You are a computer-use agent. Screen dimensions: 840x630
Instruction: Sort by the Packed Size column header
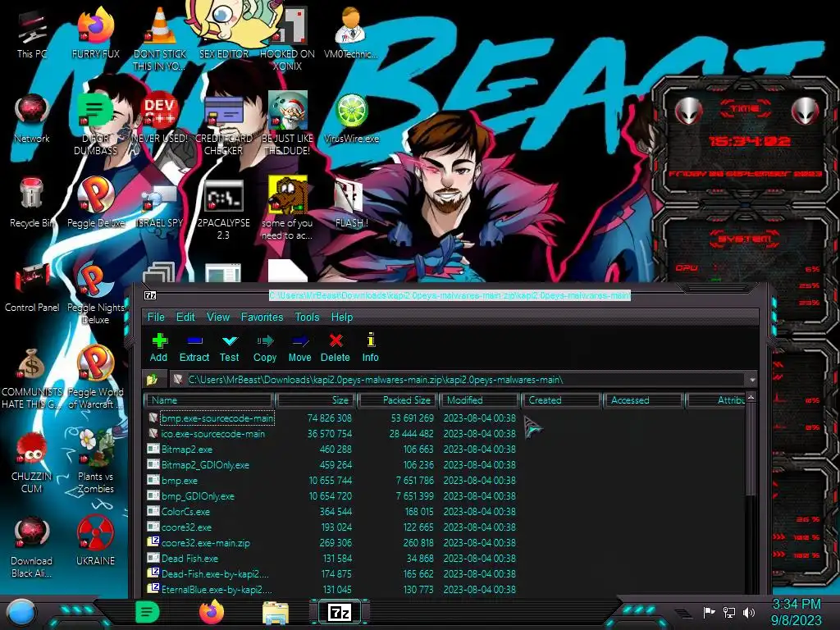coord(399,400)
